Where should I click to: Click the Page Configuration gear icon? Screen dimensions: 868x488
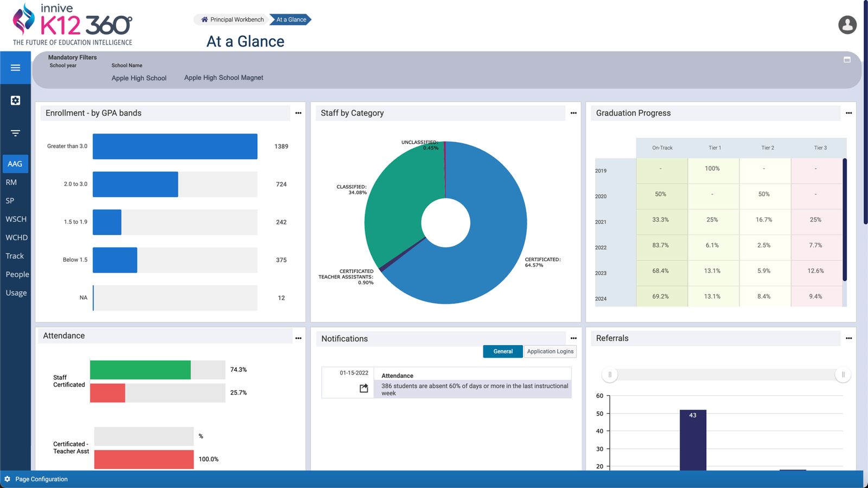(x=8, y=479)
